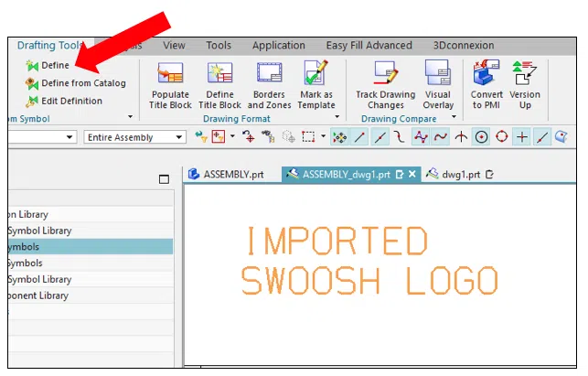This screenshot has width=588, height=376.
Task: Toggle Midpoint snap
Action: (x=380, y=137)
